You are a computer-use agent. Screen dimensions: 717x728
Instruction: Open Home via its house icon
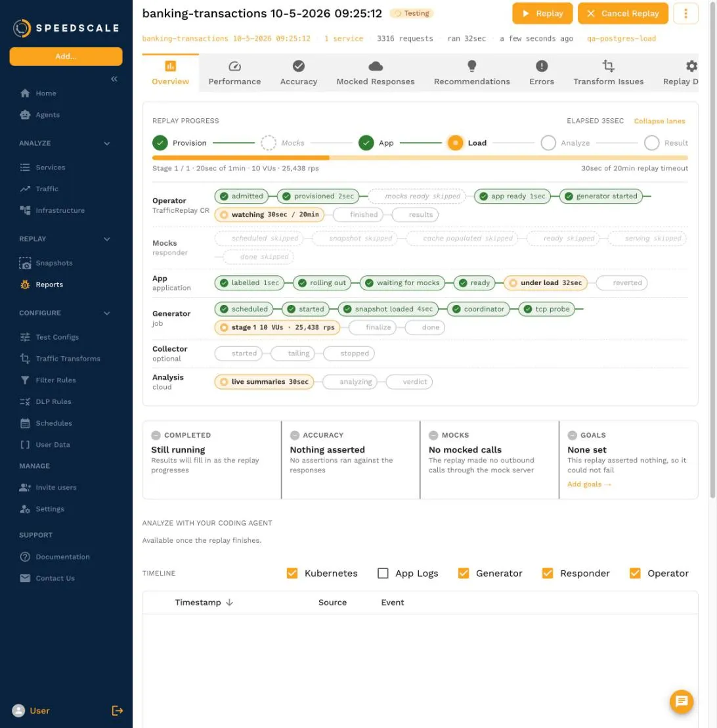(25, 93)
